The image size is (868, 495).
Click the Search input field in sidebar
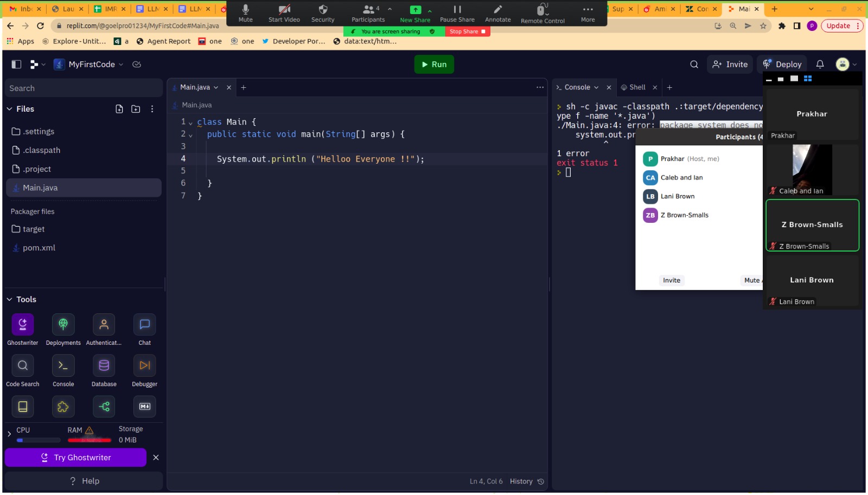pyautogui.click(x=84, y=88)
